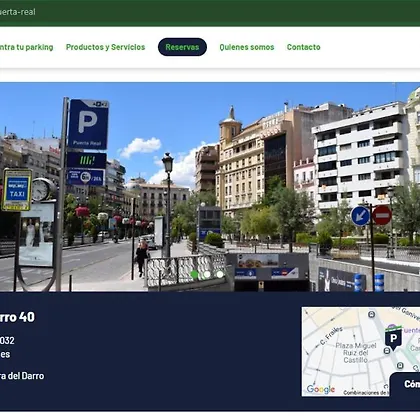Select the first green slideshow dot

(x=194, y=275)
